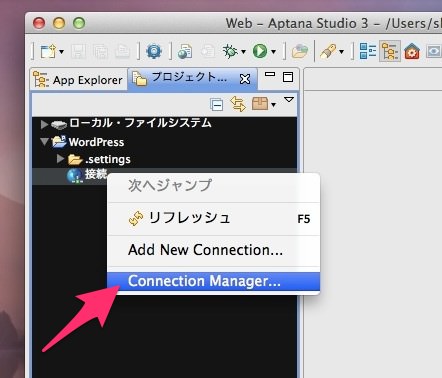Screen dimensions: 442x378
Task: Click the open folder toolbar icon
Action: [x=300, y=52]
